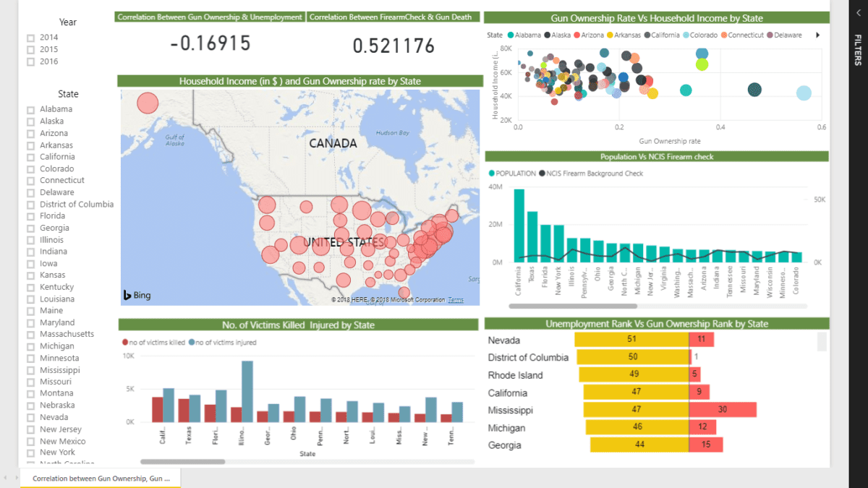Image resolution: width=868 pixels, height=488 pixels.
Task: Click the page navigation back arrow
Action: (6, 478)
